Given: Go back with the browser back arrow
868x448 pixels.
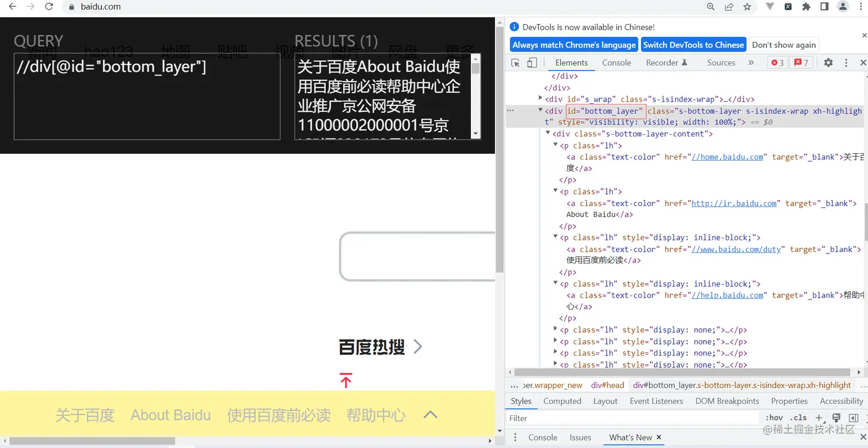Looking at the screenshot, I should (x=13, y=7).
